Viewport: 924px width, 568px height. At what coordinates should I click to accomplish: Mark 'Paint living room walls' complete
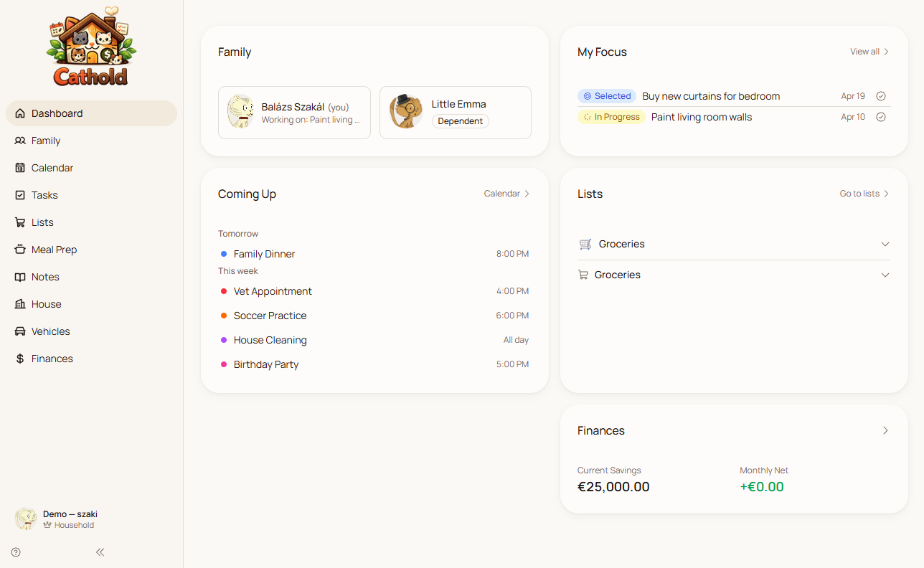tap(881, 117)
